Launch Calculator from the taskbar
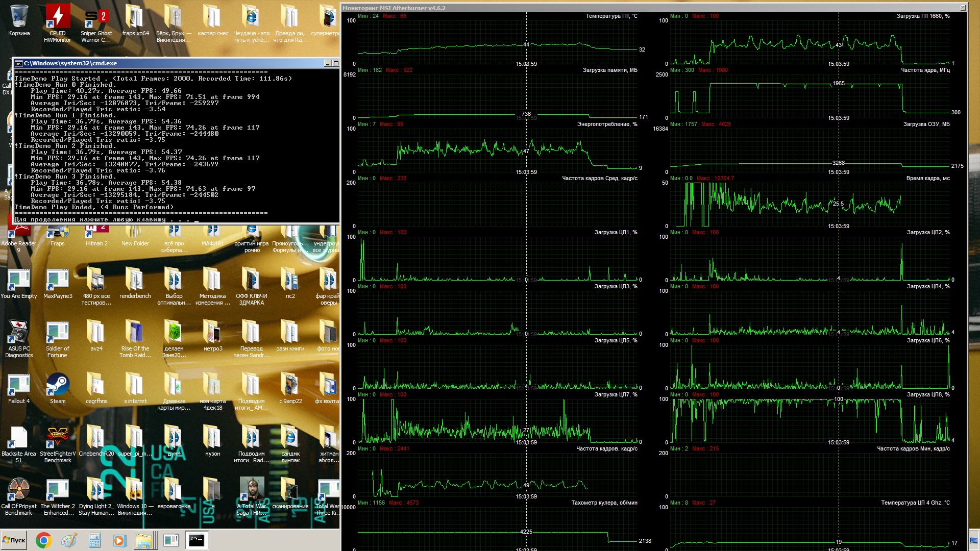The height and width of the screenshot is (551, 980). tap(94, 540)
